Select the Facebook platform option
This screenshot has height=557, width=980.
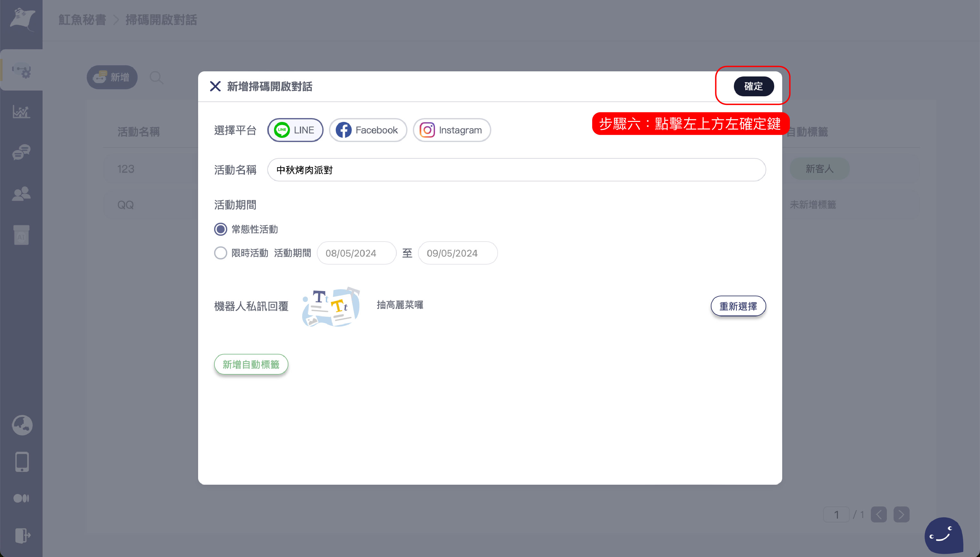pos(367,130)
